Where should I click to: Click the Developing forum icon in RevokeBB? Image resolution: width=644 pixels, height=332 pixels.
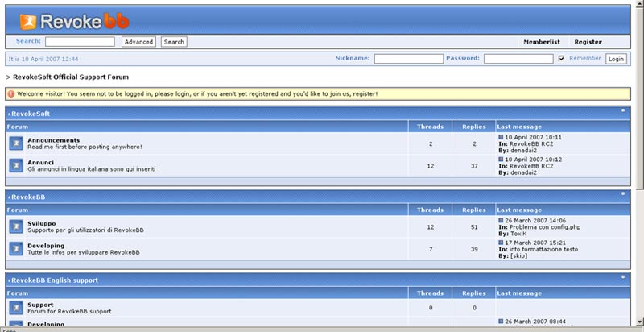pyautogui.click(x=15, y=248)
